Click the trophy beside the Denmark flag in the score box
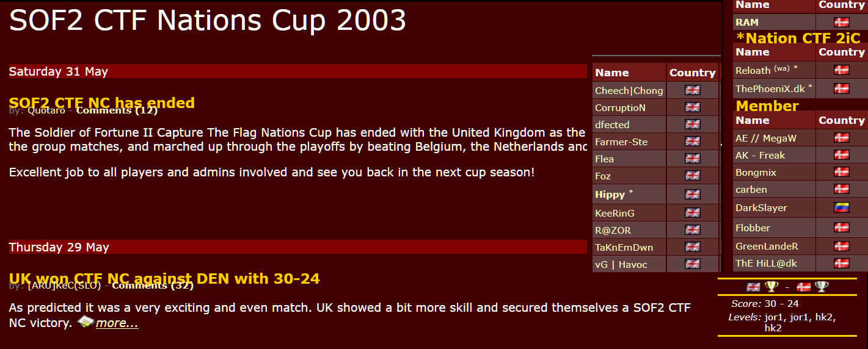Viewport: 868px width, 349px height. [x=821, y=287]
